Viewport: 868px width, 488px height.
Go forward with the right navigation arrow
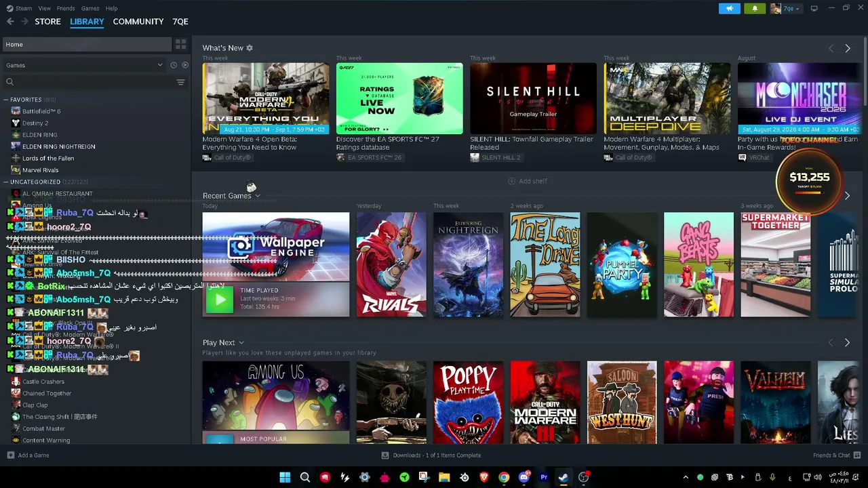25,22
